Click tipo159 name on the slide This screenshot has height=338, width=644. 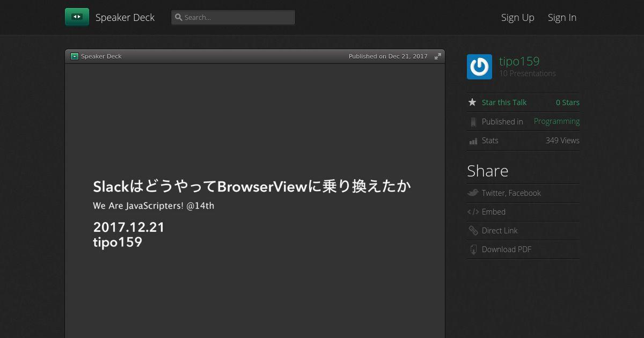coord(118,242)
